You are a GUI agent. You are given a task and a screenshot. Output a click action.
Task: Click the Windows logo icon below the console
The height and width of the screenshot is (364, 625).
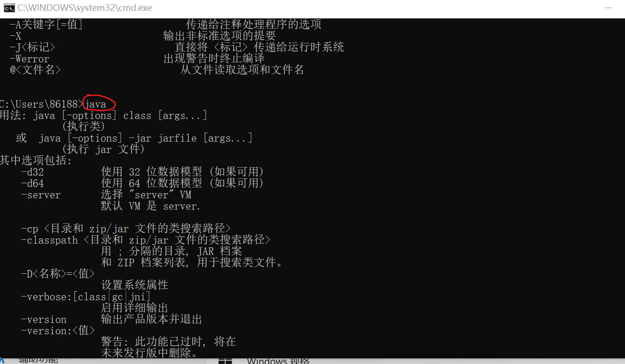(225, 361)
